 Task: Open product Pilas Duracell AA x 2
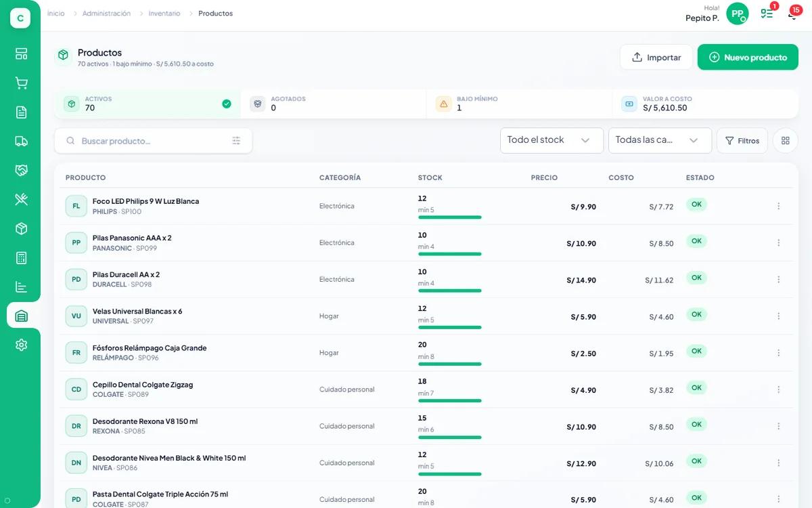click(126, 274)
